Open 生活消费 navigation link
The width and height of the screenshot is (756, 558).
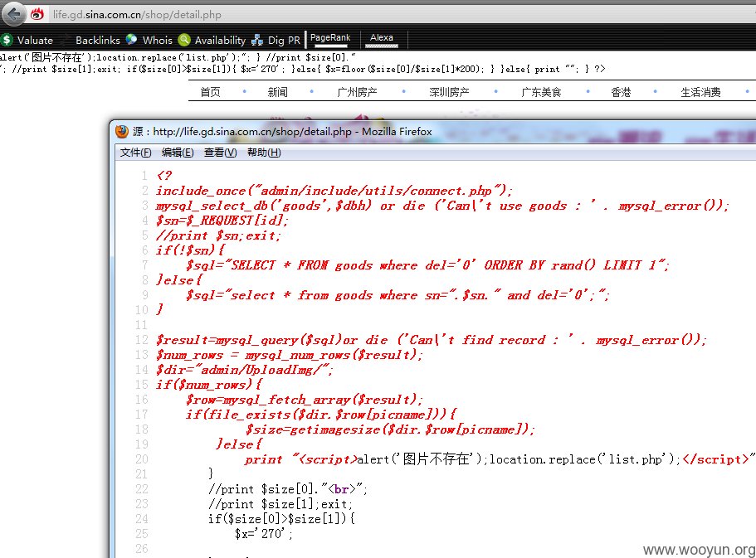tap(700, 92)
